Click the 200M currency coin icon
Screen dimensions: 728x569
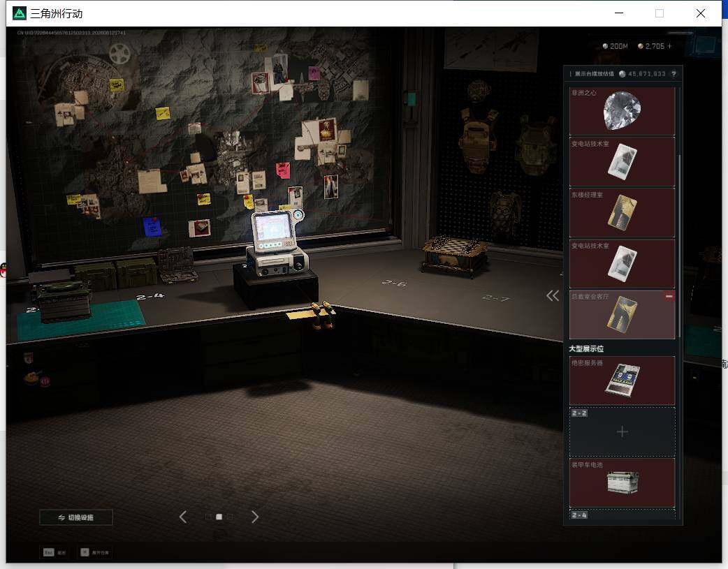605,46
